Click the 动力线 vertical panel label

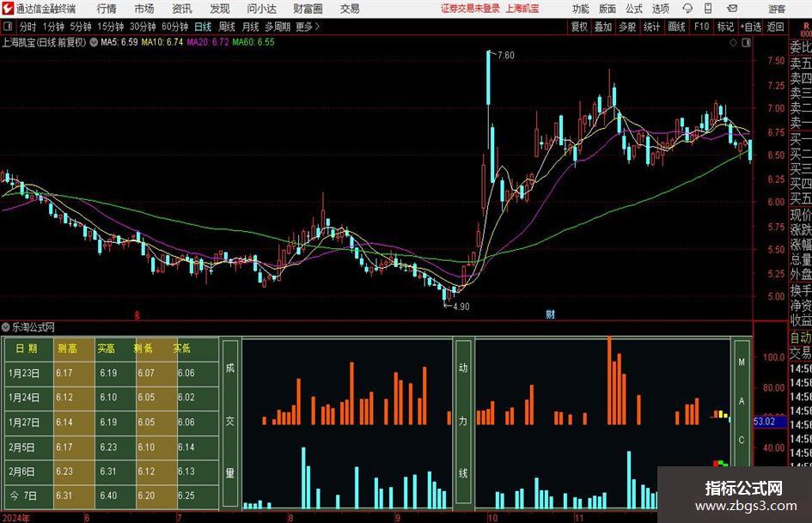pos(463,422)
